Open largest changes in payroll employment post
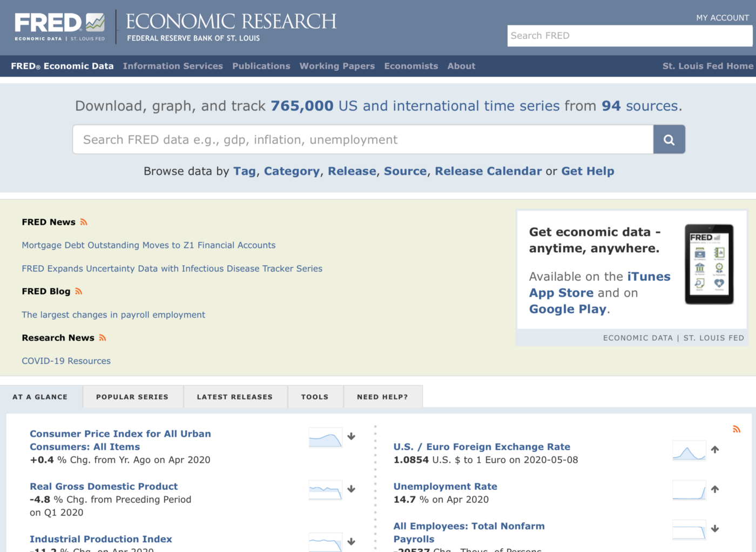The width and height of the screenshot is (756, 552). [113, 315]
